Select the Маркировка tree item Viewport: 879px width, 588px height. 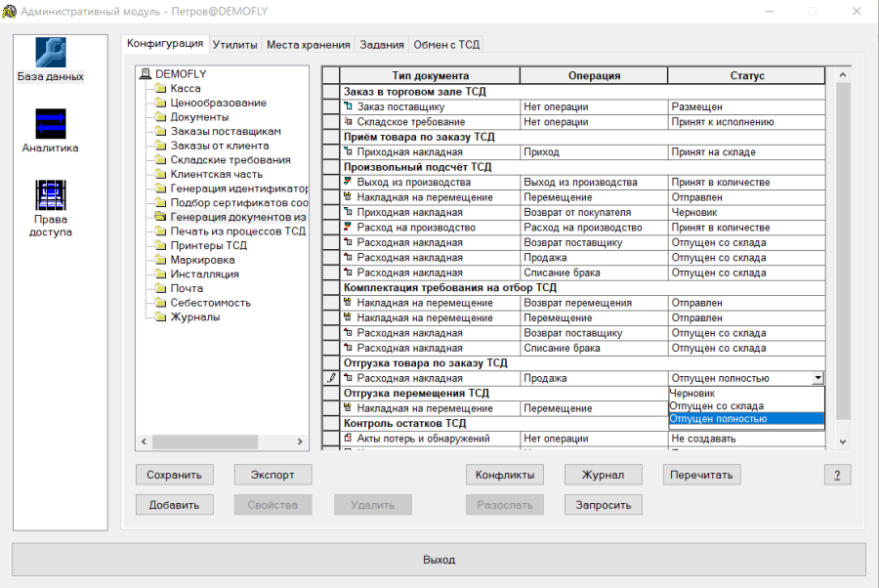click(202, 260)
